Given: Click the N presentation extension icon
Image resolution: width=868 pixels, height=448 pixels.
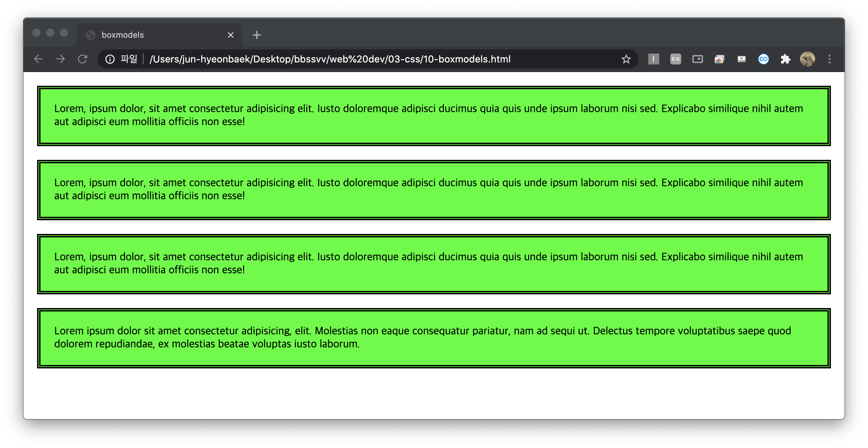Looking at the screenshot, I should (x=741, y=59).
